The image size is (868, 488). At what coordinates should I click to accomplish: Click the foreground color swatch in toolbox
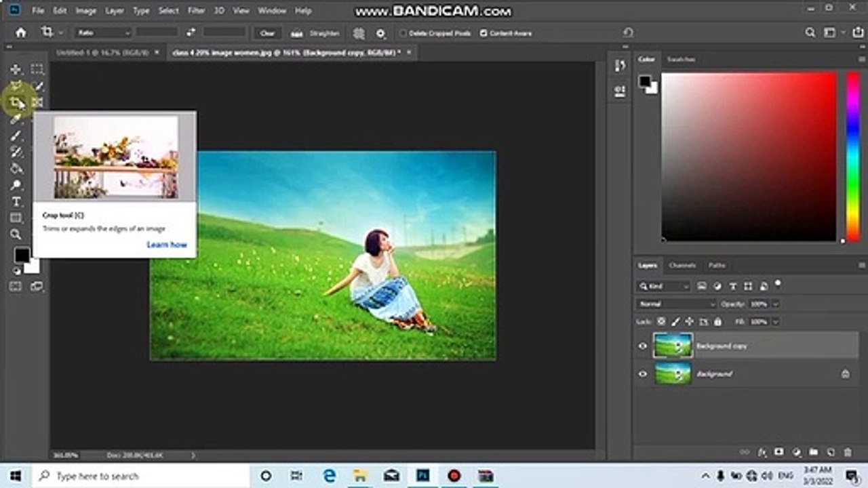[22, 255]
